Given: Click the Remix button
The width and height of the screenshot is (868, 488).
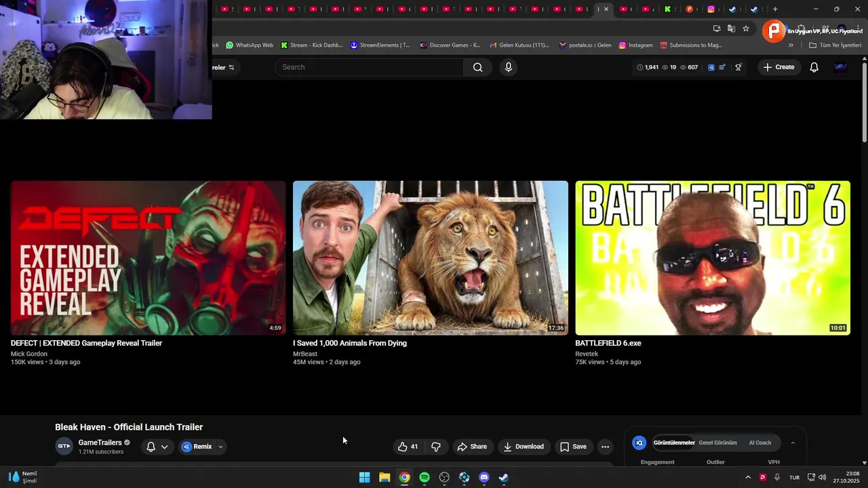Looking at the screenshot, I should click(197, 447).
